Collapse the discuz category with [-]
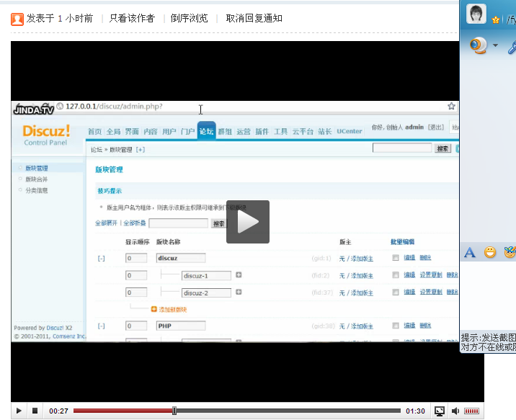Image resolution: width=516 pixels, height=420 pixels. tap(102, 259)
